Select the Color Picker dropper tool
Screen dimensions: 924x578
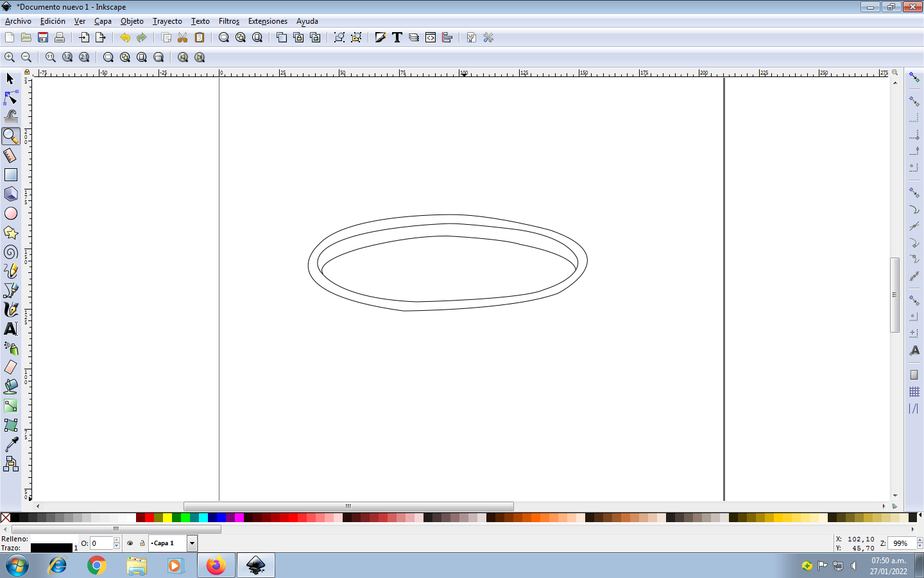tap(11, 444)
